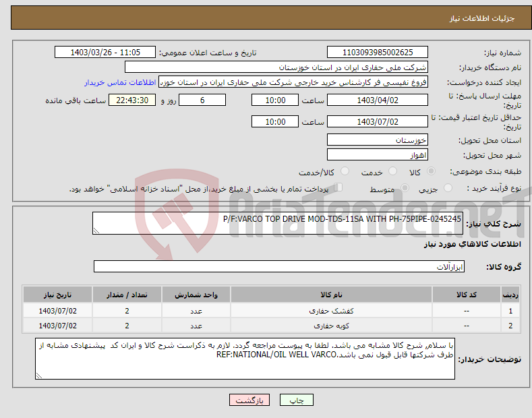The height and width of the screenshot is (418, 532).
Task: Click the شرح کلی نیاز description textarea
Action: click(x=278, y=223)
